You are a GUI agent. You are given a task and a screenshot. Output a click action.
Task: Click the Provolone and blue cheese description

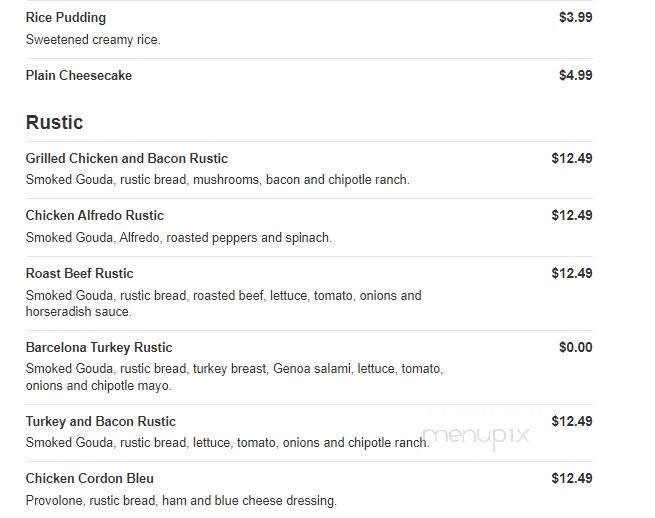tap(181, 501)
